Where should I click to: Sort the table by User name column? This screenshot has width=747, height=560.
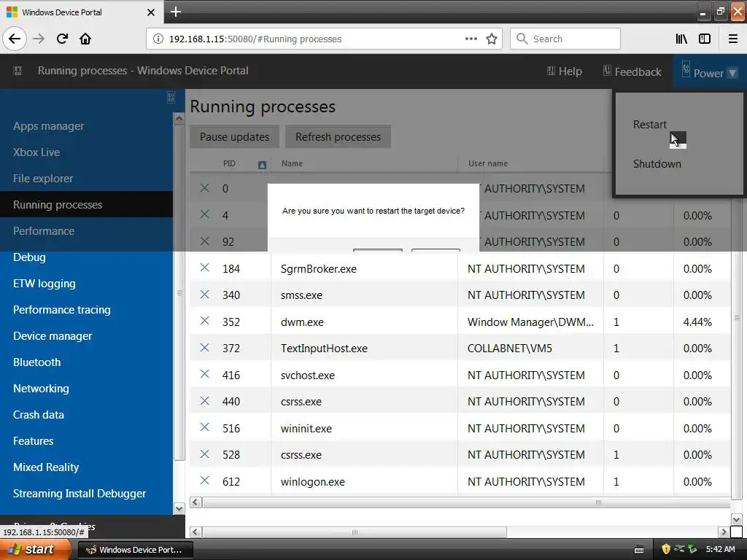tap(488, 163)
